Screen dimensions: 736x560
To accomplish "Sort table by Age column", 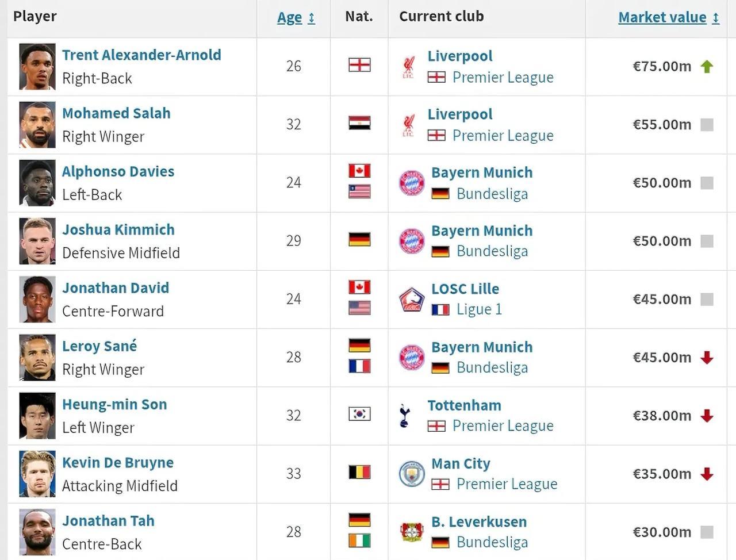I will 289,18.
